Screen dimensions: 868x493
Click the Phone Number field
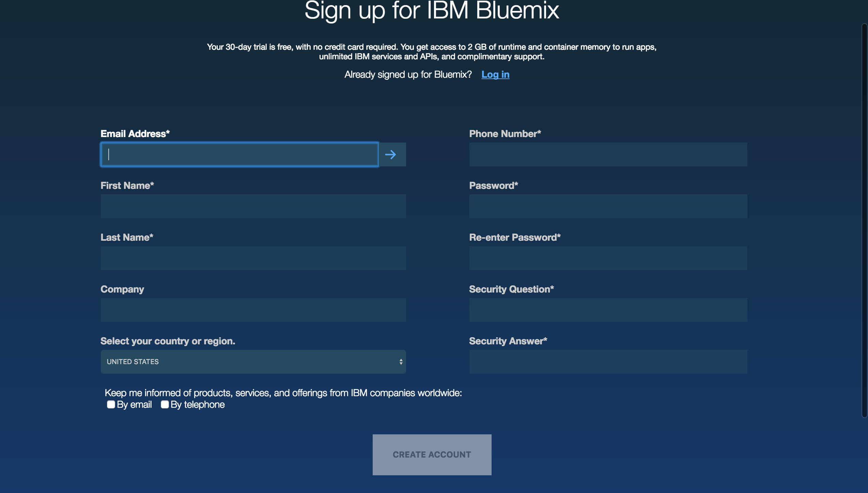[x=608, y=154]
